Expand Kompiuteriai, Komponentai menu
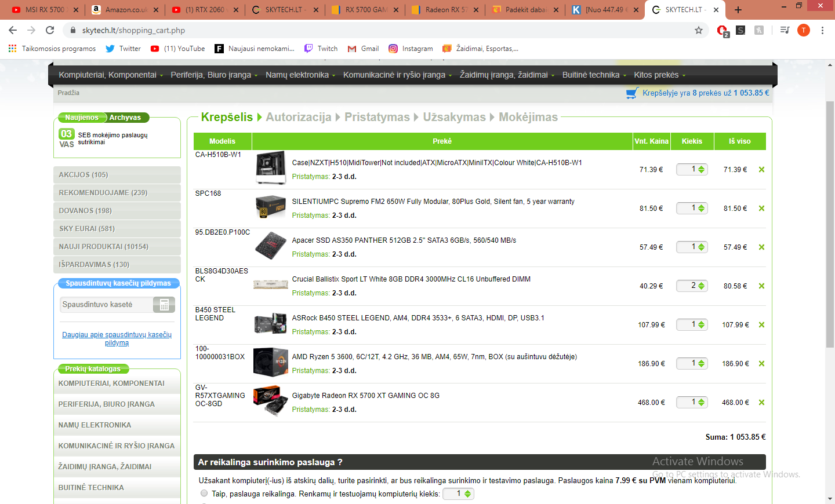Image resolution: width=835 pixels, height=504 pixels. pyautogui.click(x=110, y=75)
